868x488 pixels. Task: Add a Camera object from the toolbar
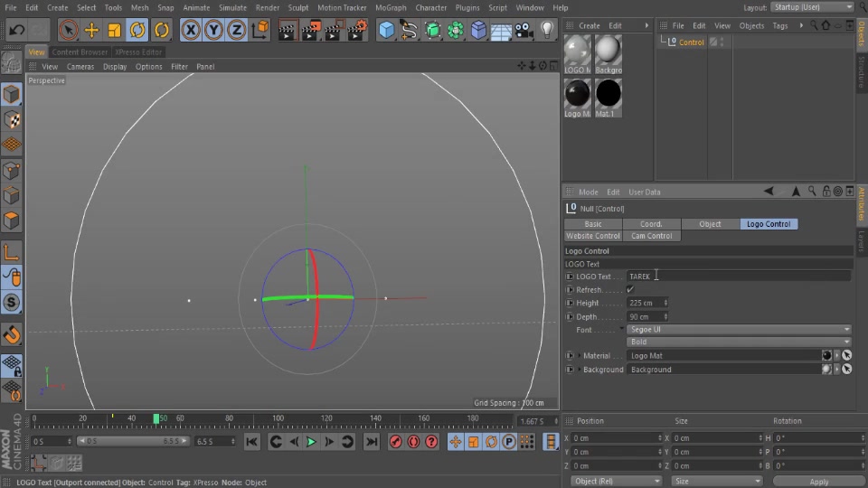click(x=524, y=30)
